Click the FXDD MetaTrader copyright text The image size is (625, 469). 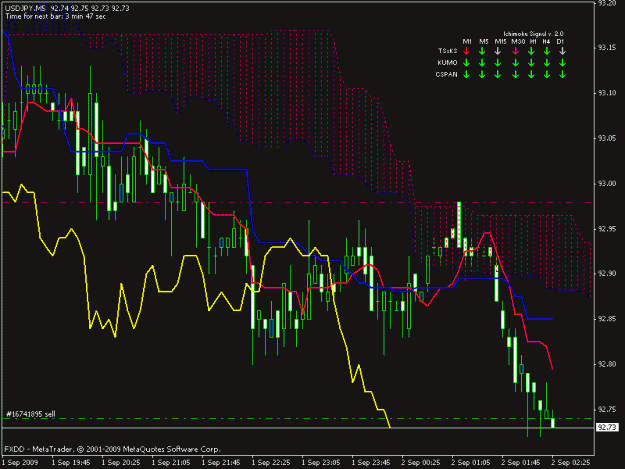tap(112, 449)
